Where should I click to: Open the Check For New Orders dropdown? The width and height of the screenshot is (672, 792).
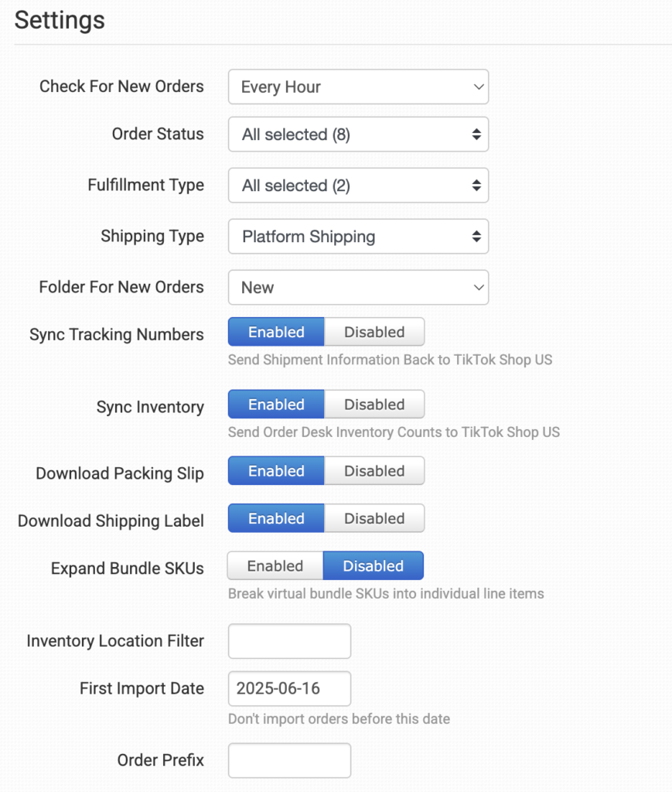[x=357, y=87]
